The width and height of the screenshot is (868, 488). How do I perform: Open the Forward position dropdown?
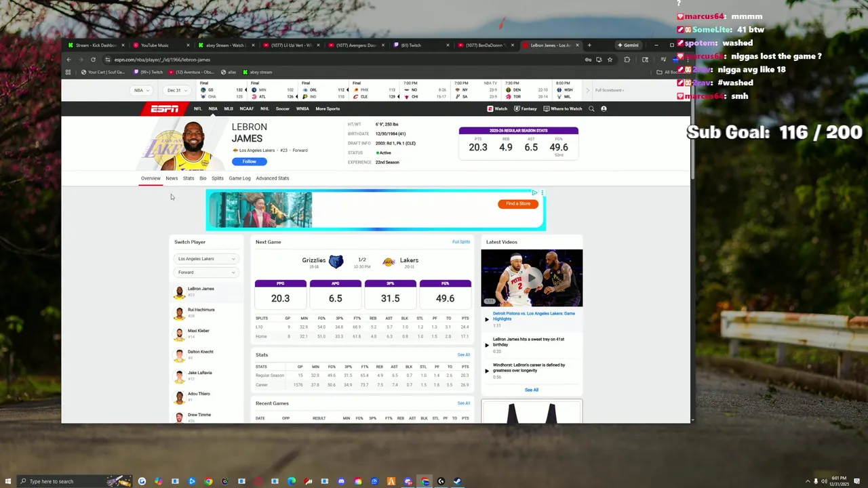click(x=206, y=272)
